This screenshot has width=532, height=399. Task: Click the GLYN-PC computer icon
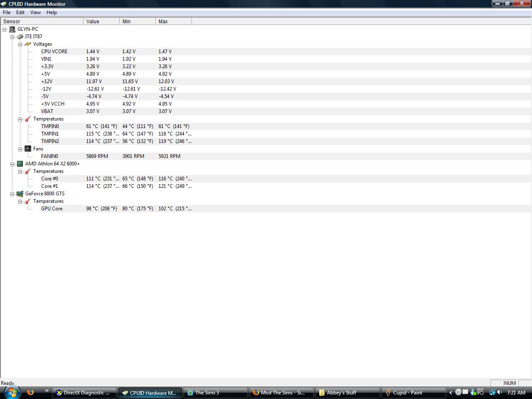pos(12,29)
